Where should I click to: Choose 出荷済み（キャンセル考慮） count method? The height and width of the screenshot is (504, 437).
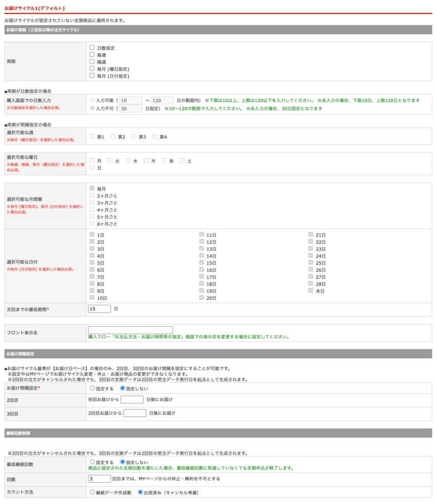pyautogui.click(x=140, y=492)
